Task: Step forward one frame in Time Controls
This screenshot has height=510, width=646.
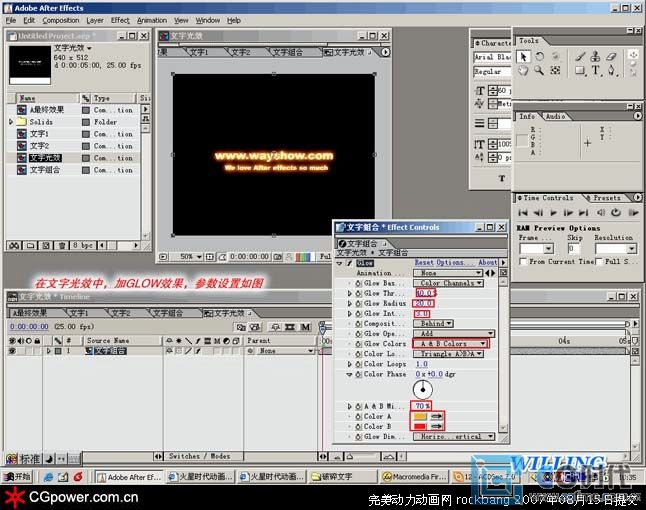Action: pos(568,213)
